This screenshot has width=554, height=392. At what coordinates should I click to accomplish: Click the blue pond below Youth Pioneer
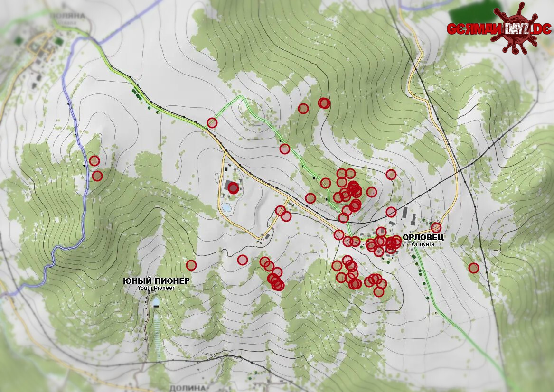tap(155, 302)
